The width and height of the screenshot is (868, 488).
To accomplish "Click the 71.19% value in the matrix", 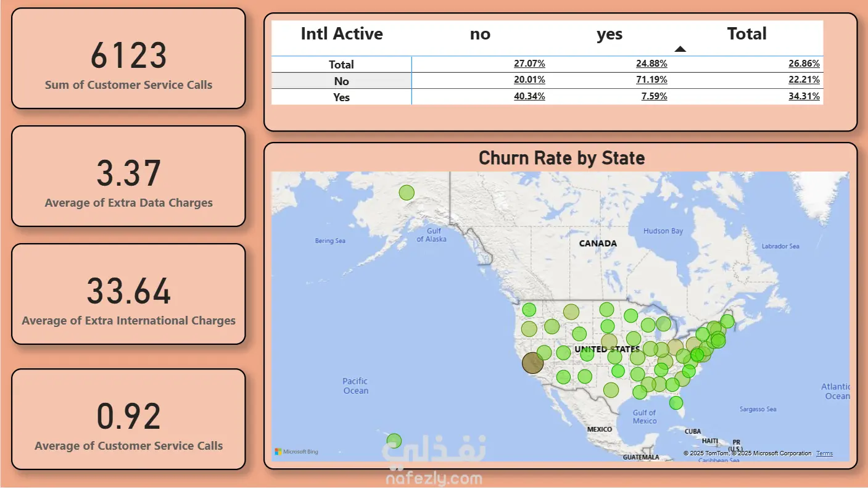I will click(x=651, y=80).
